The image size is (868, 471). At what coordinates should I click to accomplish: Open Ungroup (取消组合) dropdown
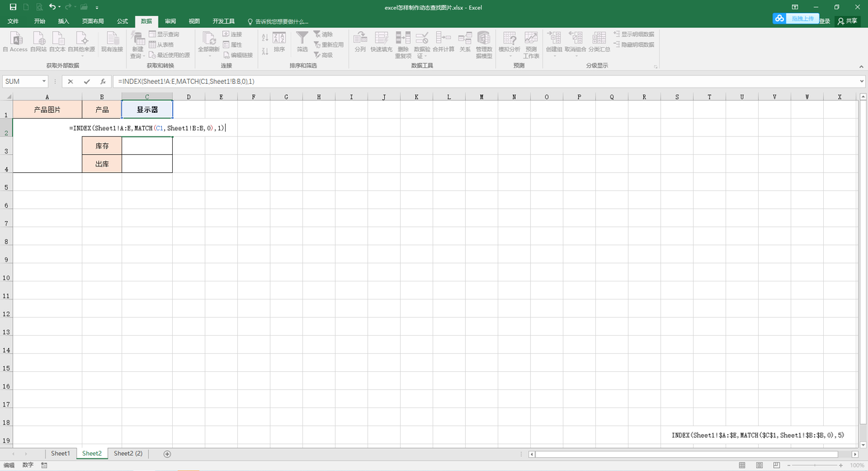[576, 43]
